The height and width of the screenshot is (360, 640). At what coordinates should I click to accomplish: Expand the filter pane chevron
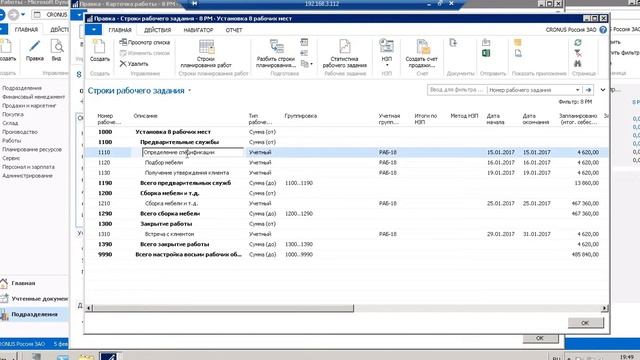[602, 90]
